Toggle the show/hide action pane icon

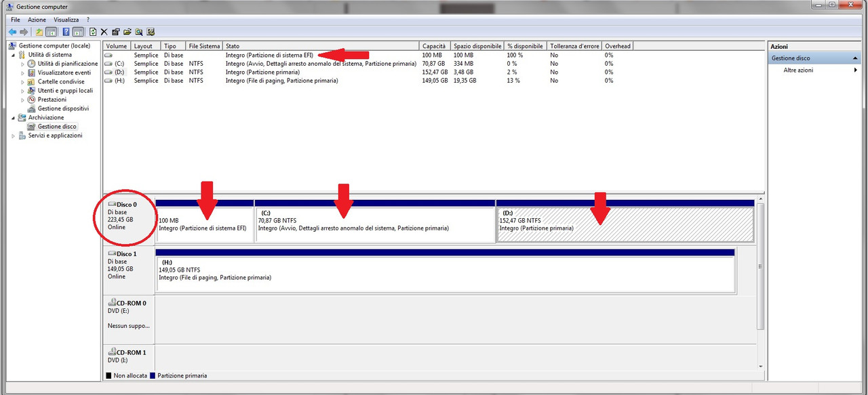click(x=78, y=32)
